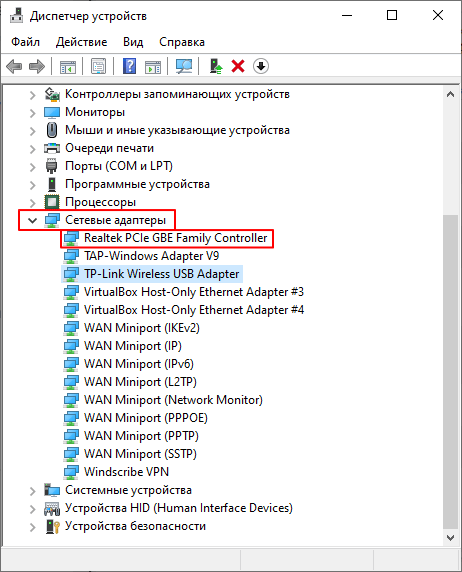Viewport: 462px width, 572px height.
Task: Expand the Порты (COM и LPT) category
Action: (32, 167)
